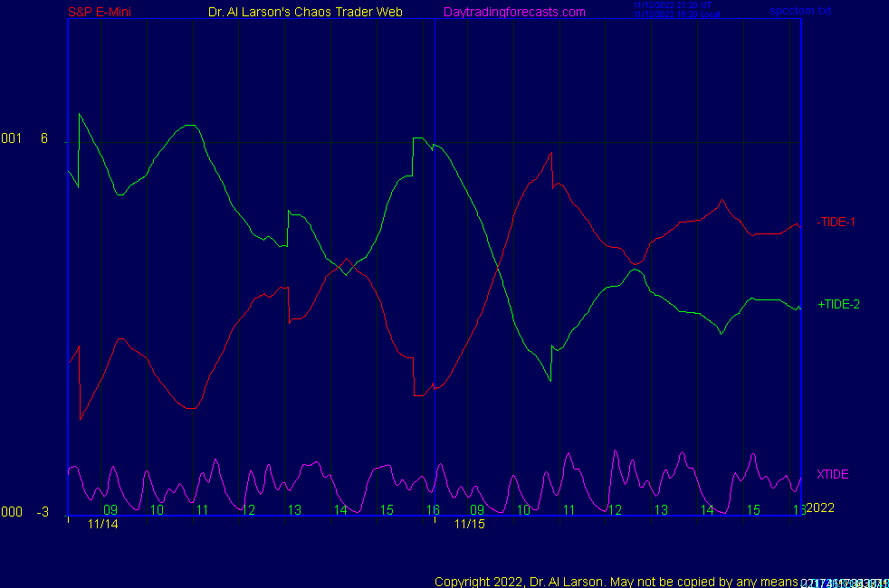
Task: Click the 2022 year label at axis end
Action: pos(819,507)
